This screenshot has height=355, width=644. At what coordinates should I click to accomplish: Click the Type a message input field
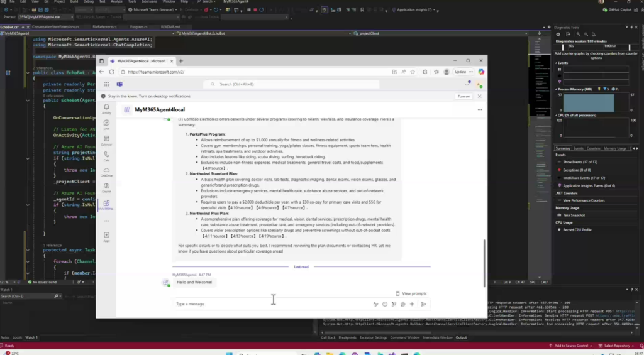click(x=271, y=304)
